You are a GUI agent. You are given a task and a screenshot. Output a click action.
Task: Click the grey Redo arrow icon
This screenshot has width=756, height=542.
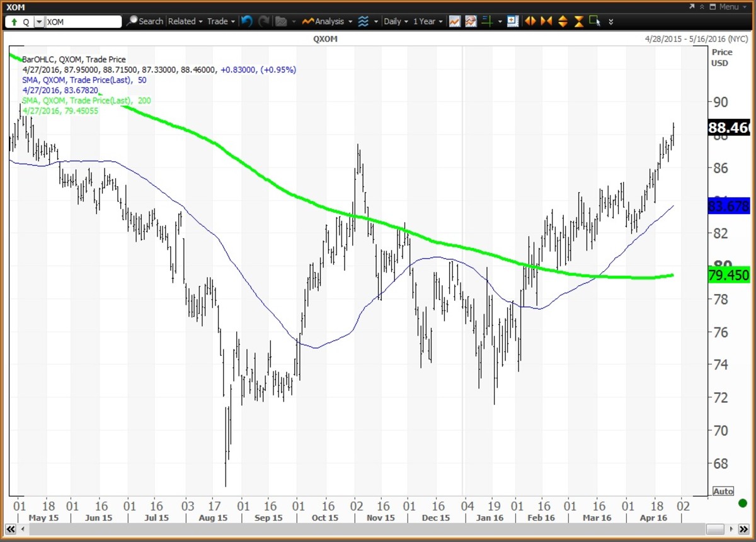pos(264,21)
